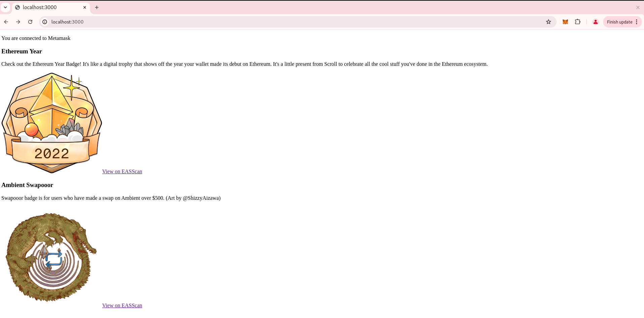Screen dimensions: 644x318
Task: Bookmark this page with the star icon
Action: click(549, 22)
